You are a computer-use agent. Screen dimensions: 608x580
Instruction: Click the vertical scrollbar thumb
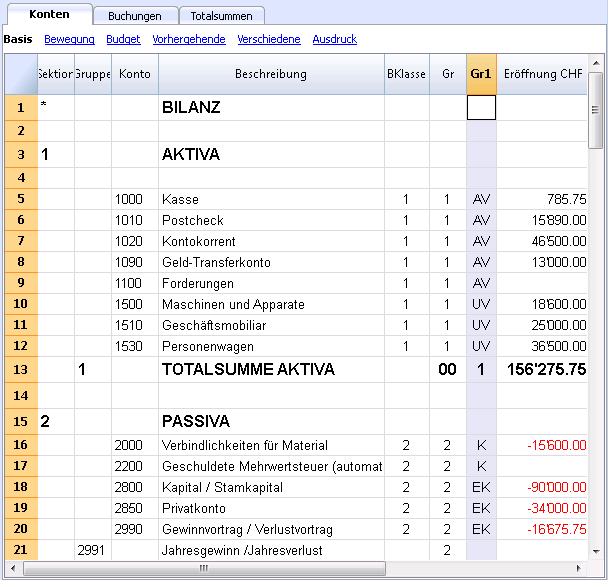596,110
